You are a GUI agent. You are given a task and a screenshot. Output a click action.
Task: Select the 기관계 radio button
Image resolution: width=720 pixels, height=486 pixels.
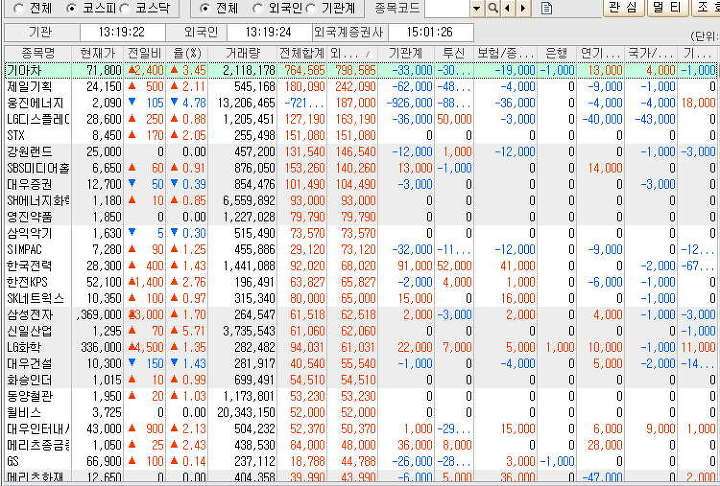pos(311,8)
